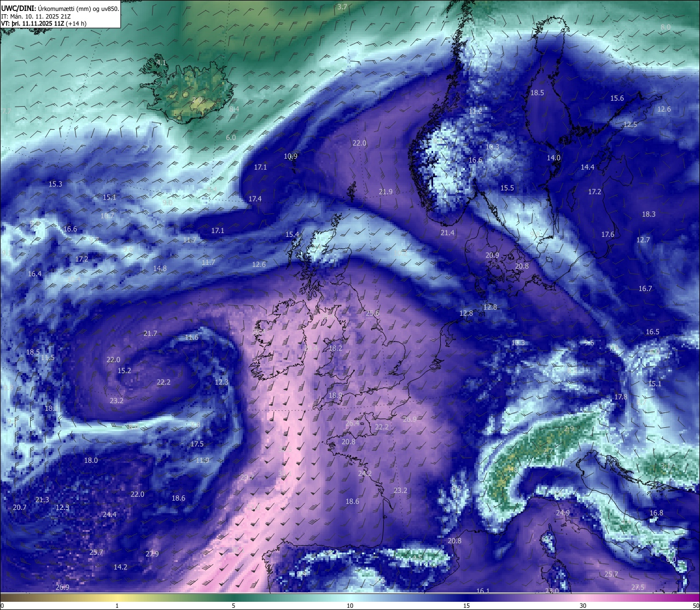Click the '17.5' value label
This screenshot has height=610, width=700.
197,444
